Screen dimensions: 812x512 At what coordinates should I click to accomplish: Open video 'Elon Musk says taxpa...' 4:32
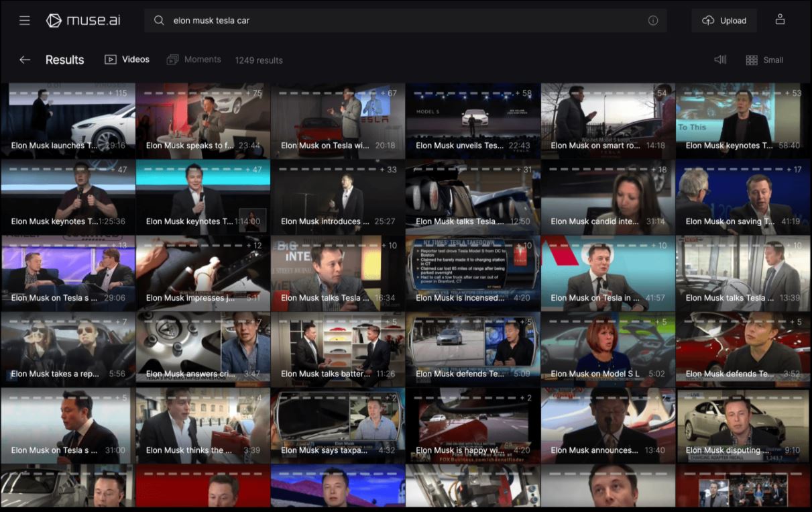pyautogui.click(x=338, y=425)
